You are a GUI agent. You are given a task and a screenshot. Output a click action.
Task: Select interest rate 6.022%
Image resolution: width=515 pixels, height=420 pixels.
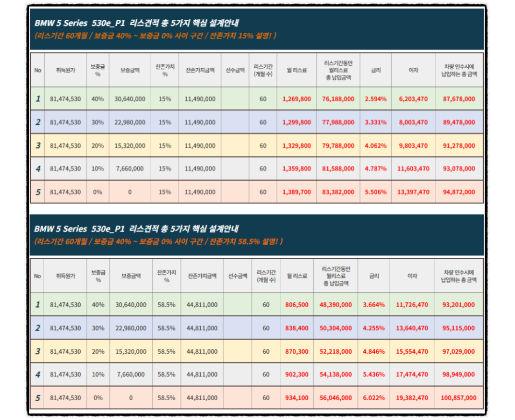coord(373,398)
